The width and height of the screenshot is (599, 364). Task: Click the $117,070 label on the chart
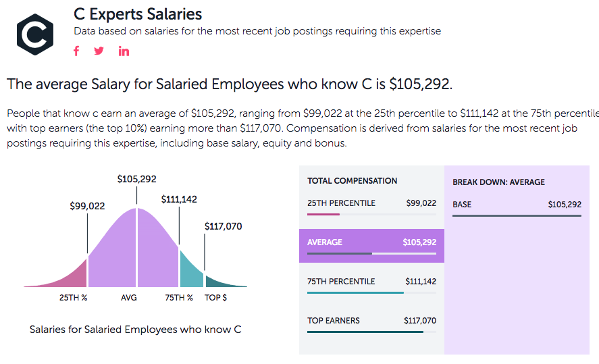point(223,227)
